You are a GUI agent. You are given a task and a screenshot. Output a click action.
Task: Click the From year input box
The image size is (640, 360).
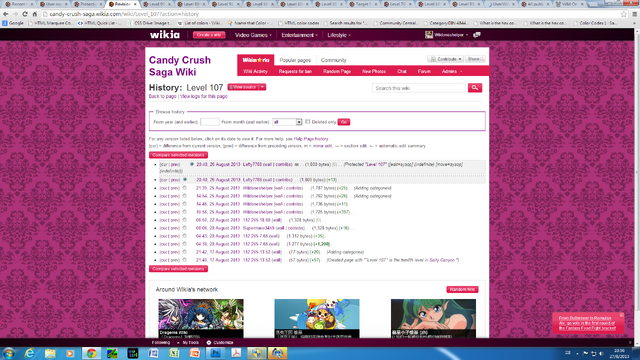point(209,122)
